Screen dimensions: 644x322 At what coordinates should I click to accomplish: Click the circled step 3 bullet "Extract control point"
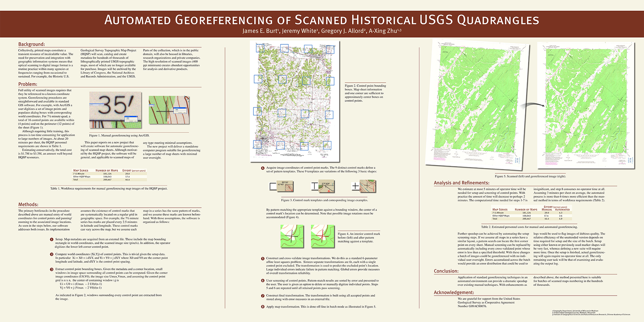(52, 269)
